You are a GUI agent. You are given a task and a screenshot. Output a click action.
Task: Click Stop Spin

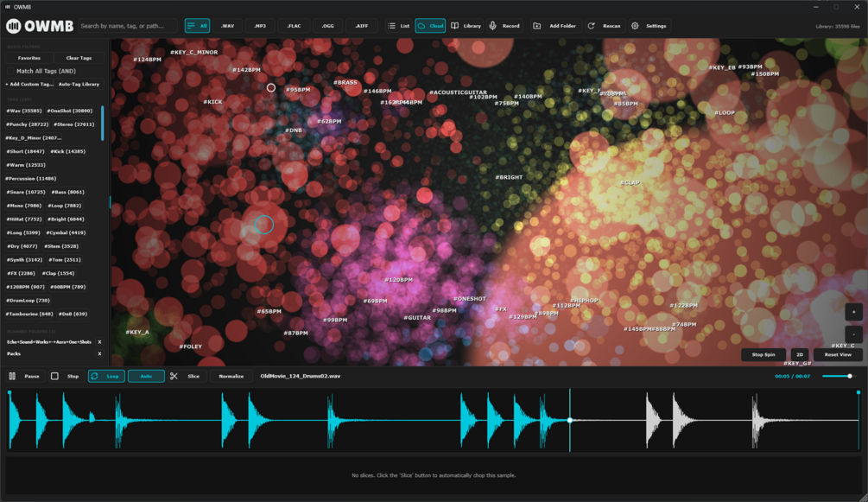(763, 354)
